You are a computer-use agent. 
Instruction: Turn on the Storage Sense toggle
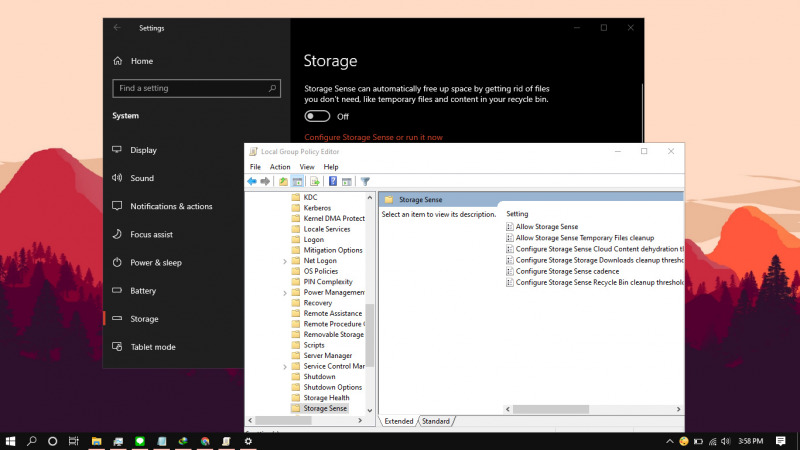[x=317, y=116]
